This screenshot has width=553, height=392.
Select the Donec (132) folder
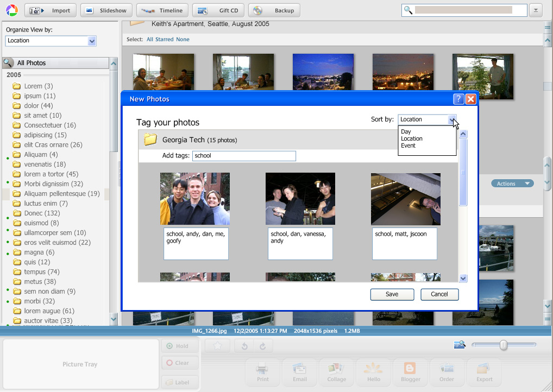click(42, 213)
